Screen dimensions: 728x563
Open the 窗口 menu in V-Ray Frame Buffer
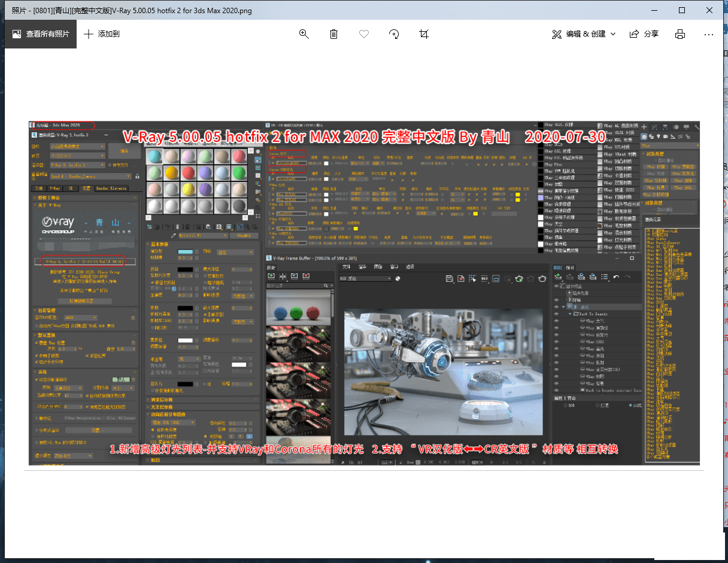[x=394, y=267]
